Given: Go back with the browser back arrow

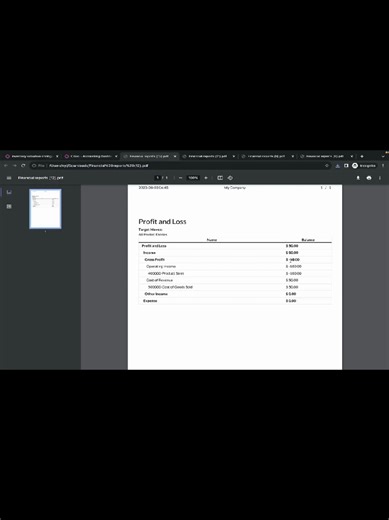Looking at the screenshot, I should 6,166.
